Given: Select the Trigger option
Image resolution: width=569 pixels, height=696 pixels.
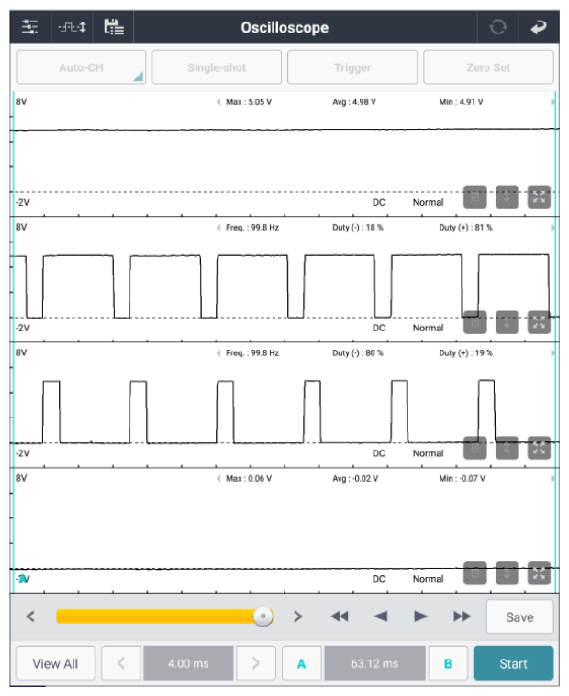Looking at the screenshot, I should pyautogui.click(x=352, y=67).
